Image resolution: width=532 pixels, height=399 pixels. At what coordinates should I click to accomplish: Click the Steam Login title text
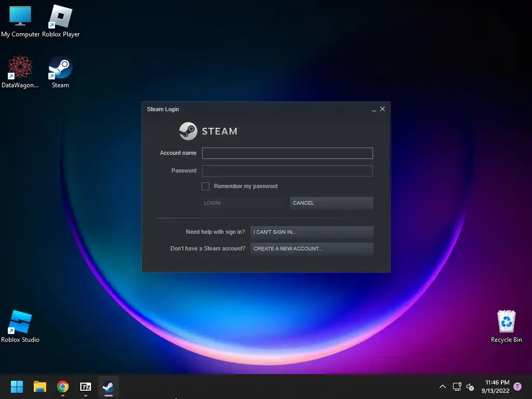[163, 109]
